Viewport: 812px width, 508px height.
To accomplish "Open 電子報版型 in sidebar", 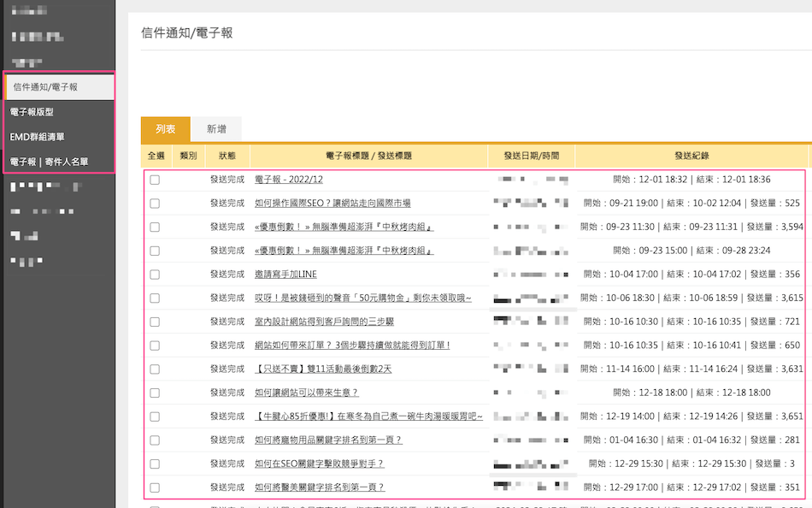I will (32, 112).
